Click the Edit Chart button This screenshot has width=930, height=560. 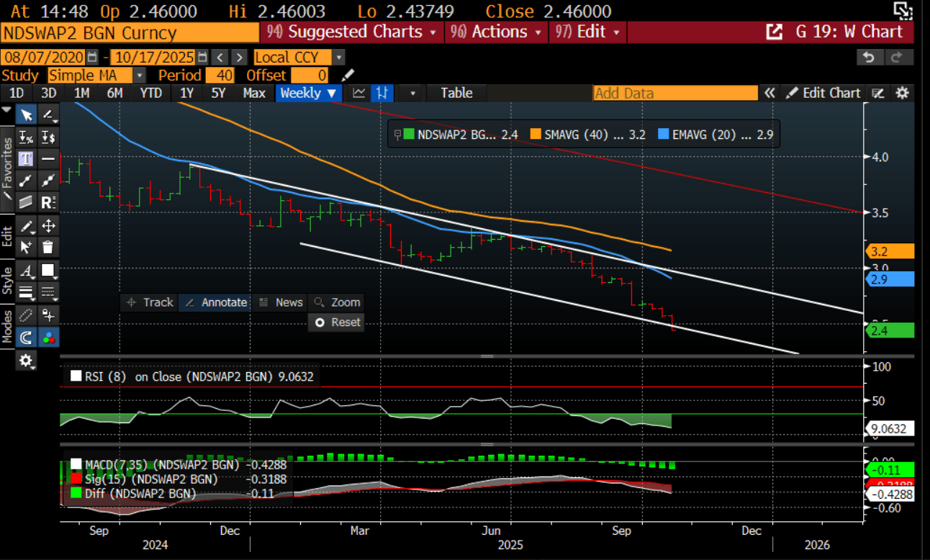[823, 93]
